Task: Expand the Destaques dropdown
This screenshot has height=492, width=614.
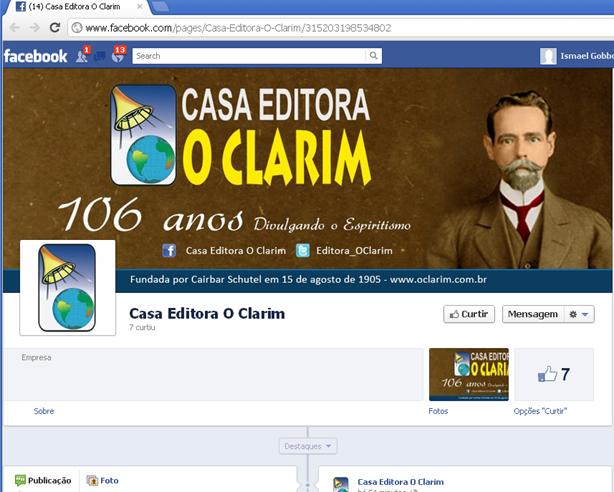Action: pos(308,446)
